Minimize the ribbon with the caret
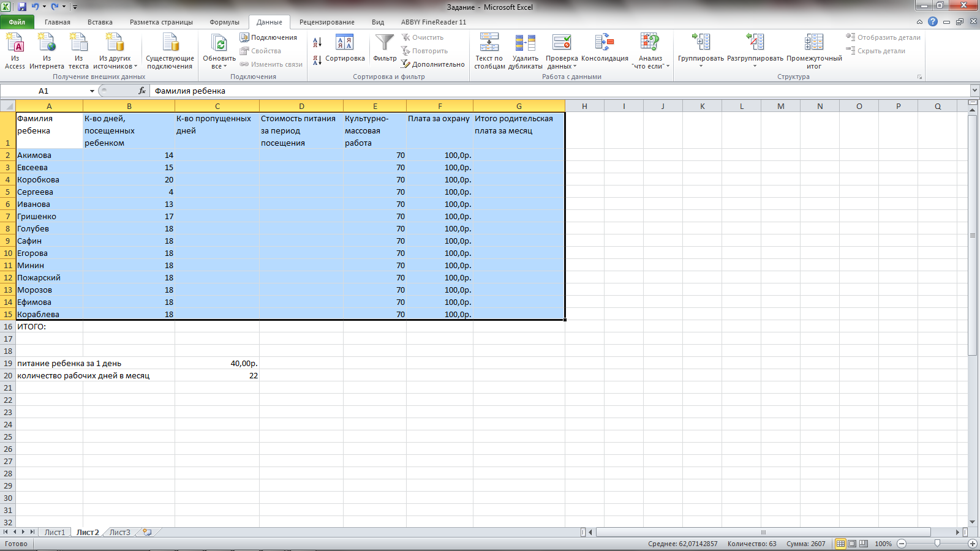The height and width of the screenshot is (551, 980). click(919, 22)
